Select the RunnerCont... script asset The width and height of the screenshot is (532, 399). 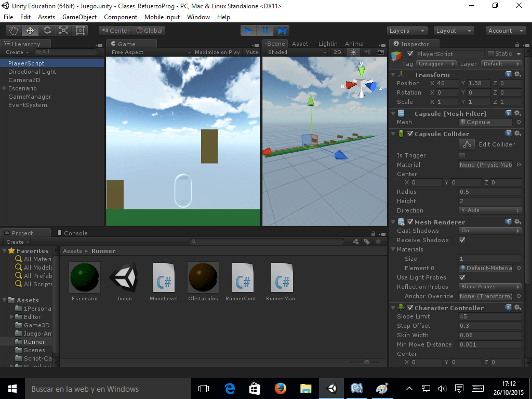242,282
